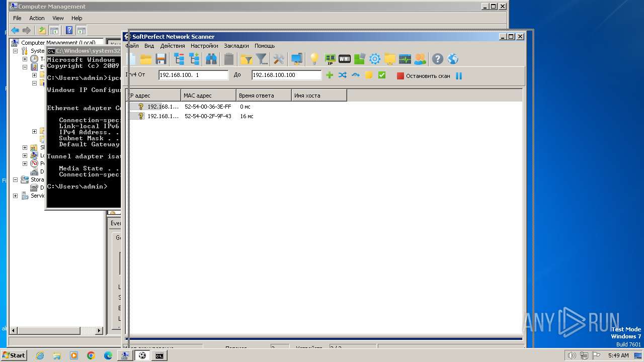Click Back arrow in Computer Management toolbar
Image resolution: width=644 pixels, height=362 pixels.
[15, 31]
